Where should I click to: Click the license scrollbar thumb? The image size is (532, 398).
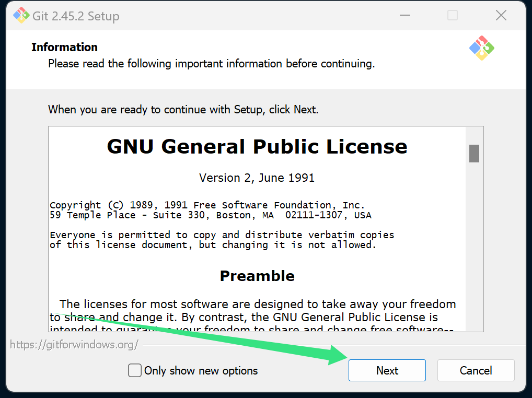pos(474,153)
